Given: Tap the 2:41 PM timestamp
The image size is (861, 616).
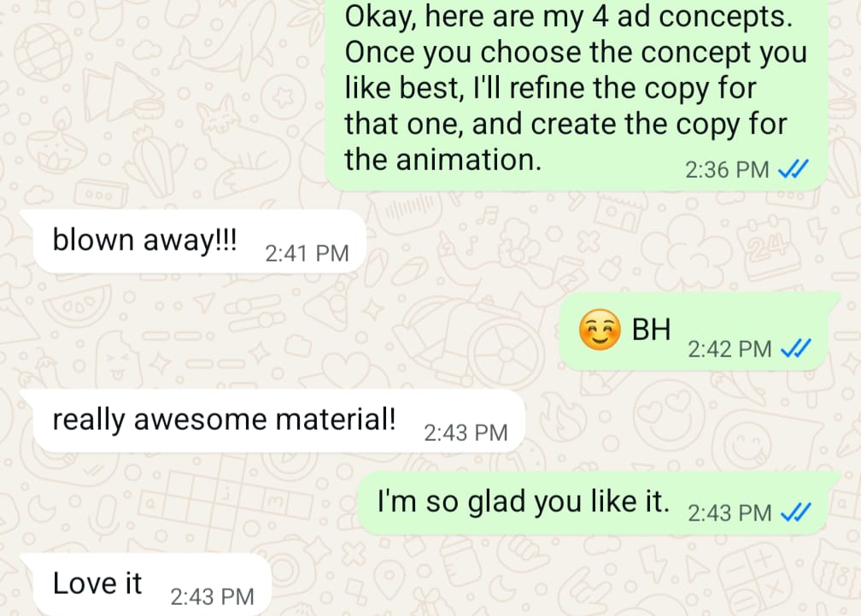Looking at the screenshot, I should pyautogui.click(x=307, y=254).
